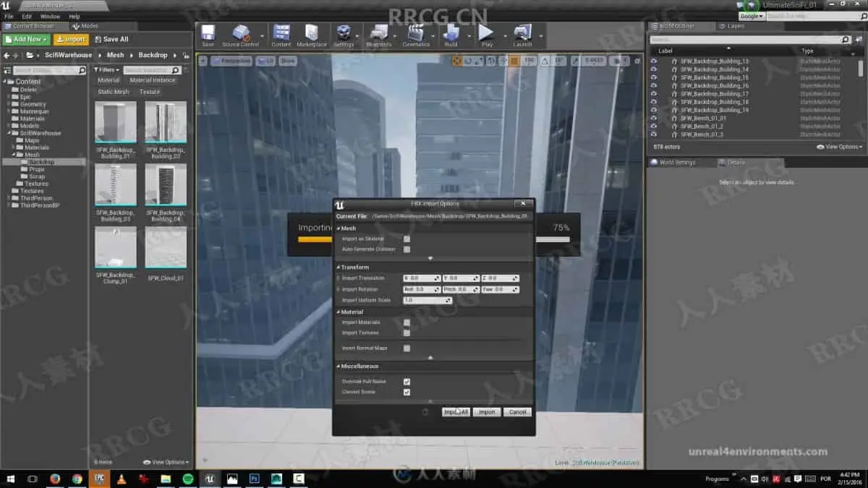The width and height of the screenshot is (868, 488).
Task: Click the Build toolbar icon
Action: 451,34
